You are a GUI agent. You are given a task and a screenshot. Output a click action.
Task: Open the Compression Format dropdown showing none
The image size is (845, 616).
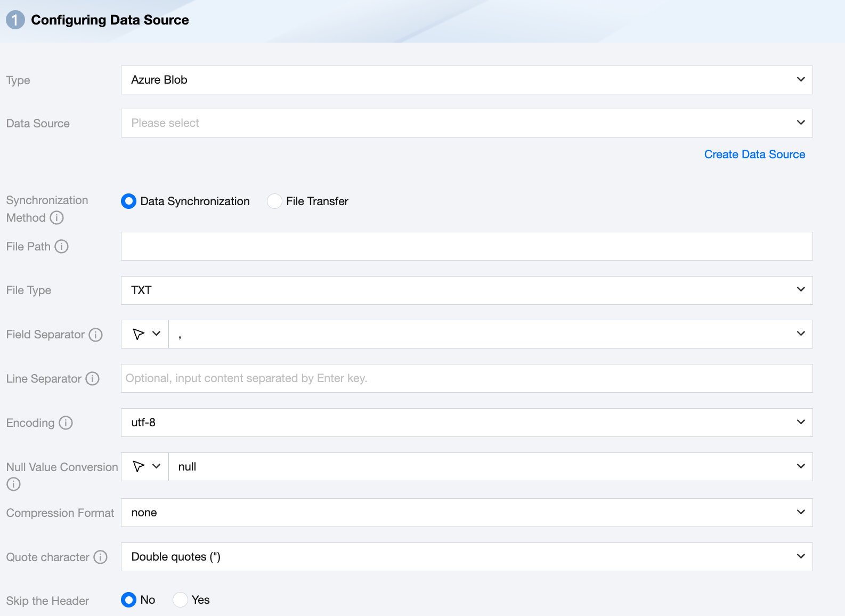pos(467,513)
